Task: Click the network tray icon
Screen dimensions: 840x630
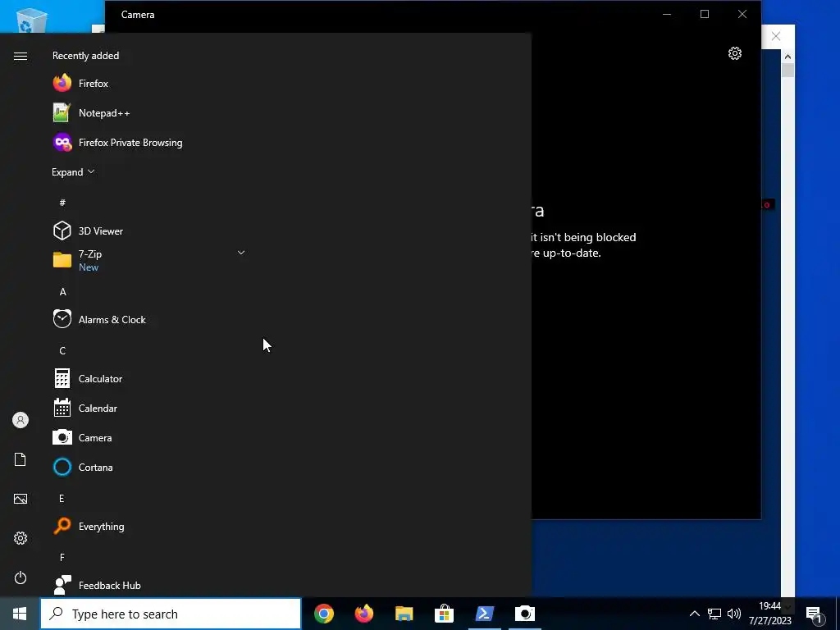Action: (x=714, y=614)
